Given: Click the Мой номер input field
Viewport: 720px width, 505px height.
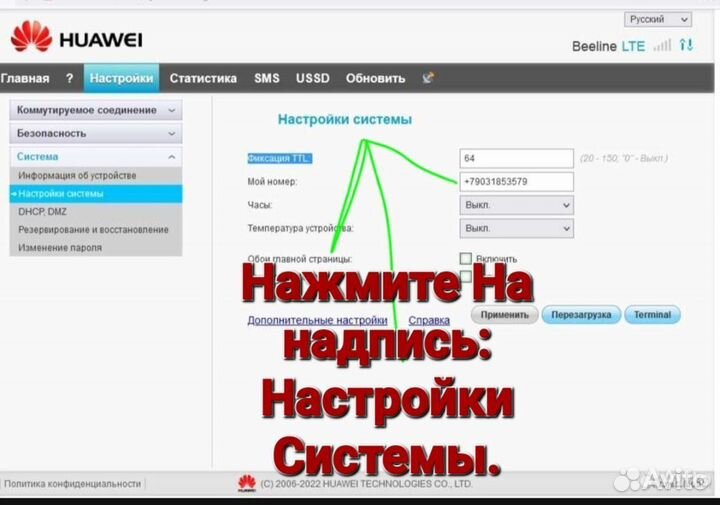Looking at the screenshot, I should pos(516,182).
